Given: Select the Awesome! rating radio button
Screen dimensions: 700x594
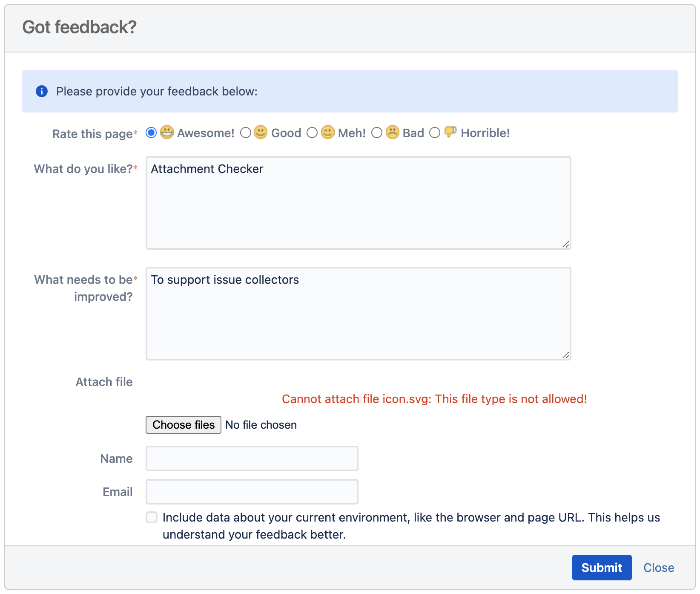Looking at the screenshot, I should 151,133.
